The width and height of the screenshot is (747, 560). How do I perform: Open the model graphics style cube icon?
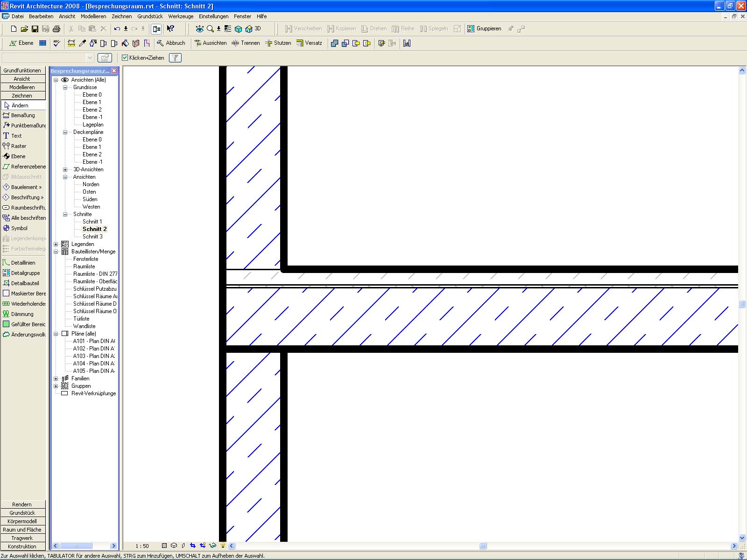coord(174,545)
